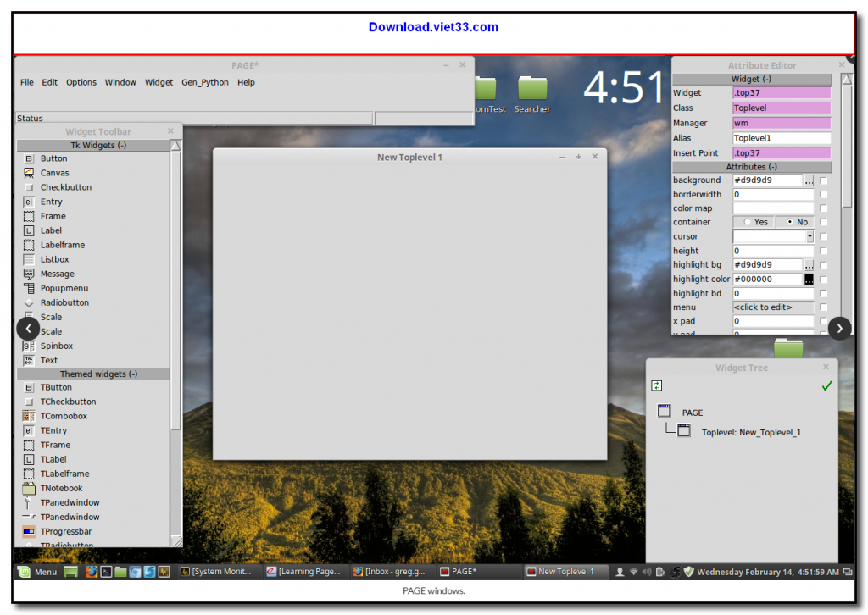Toggle the checkbox beside background attribute
The height and width of the screenshot is (615, 868).
point(823,180)
